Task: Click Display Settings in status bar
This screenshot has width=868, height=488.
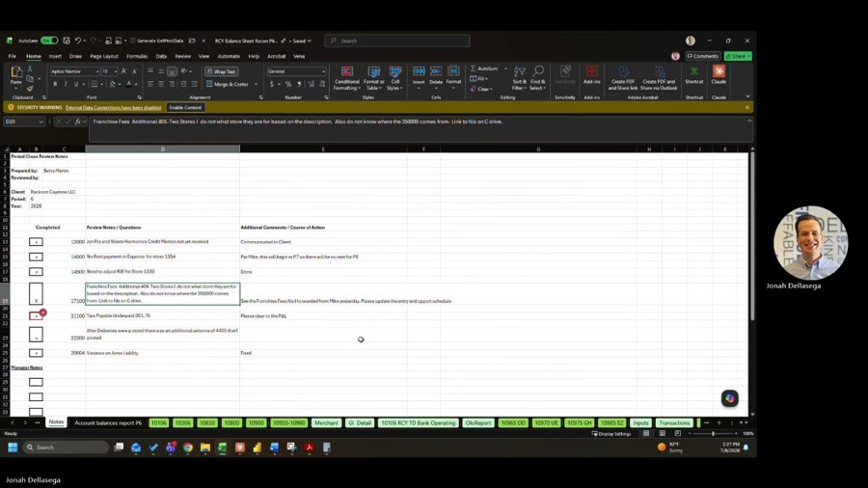Action: click(611, 434)
